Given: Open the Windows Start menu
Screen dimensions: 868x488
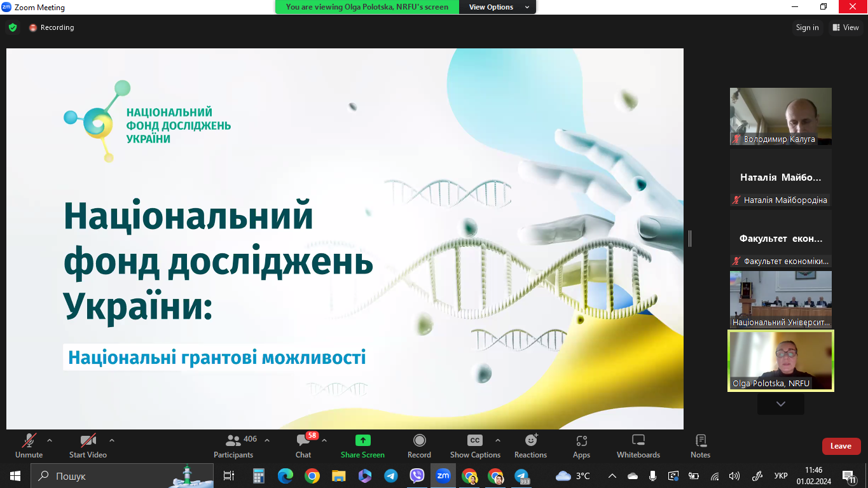Looking at the screenshot, I should click(15, 476).
